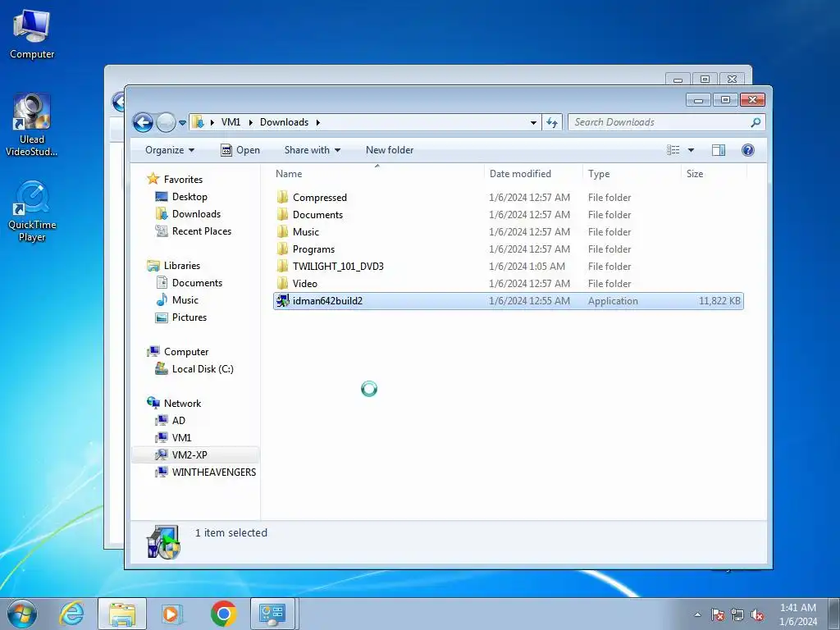Launch Google Chrome from the taskbar

[x=223, y=614]
